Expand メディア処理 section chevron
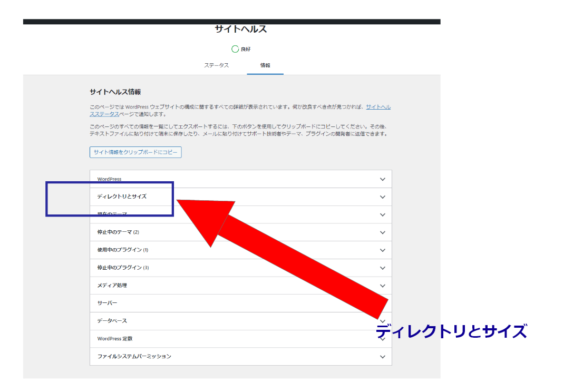Image resolution: width=583 pixels, height=392 pixels. (x=382, y=286)
